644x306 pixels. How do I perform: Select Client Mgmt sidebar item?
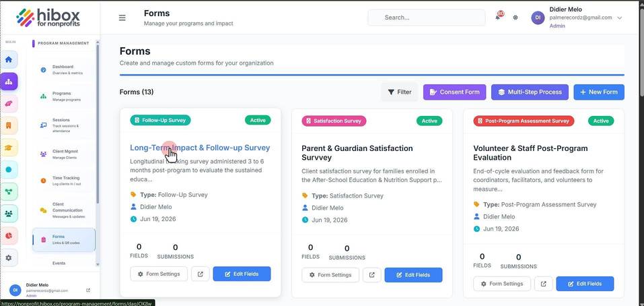[x=62, y=154]
